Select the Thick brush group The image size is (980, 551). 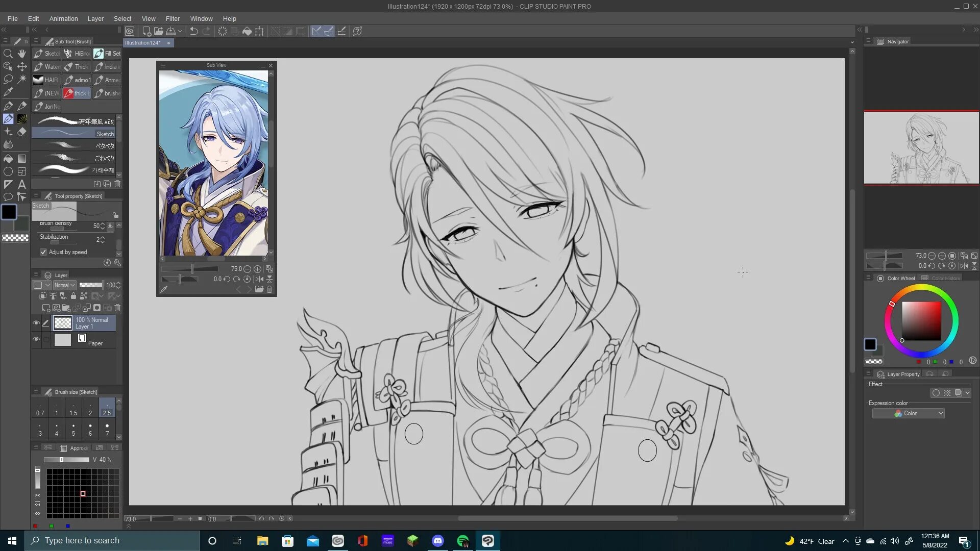coord(77,67)
